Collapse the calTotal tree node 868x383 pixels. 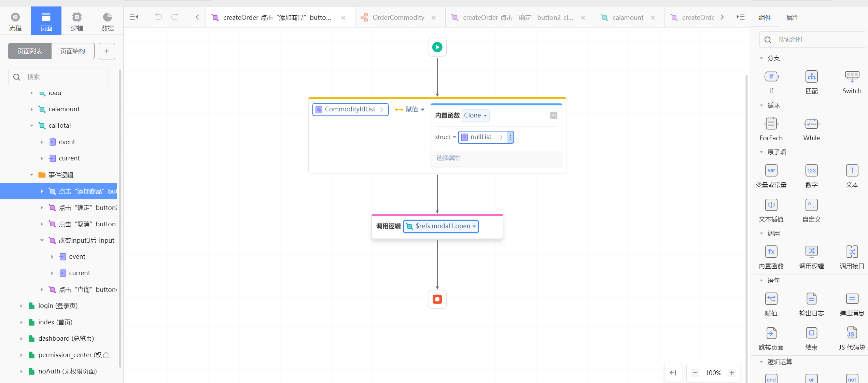31,126
